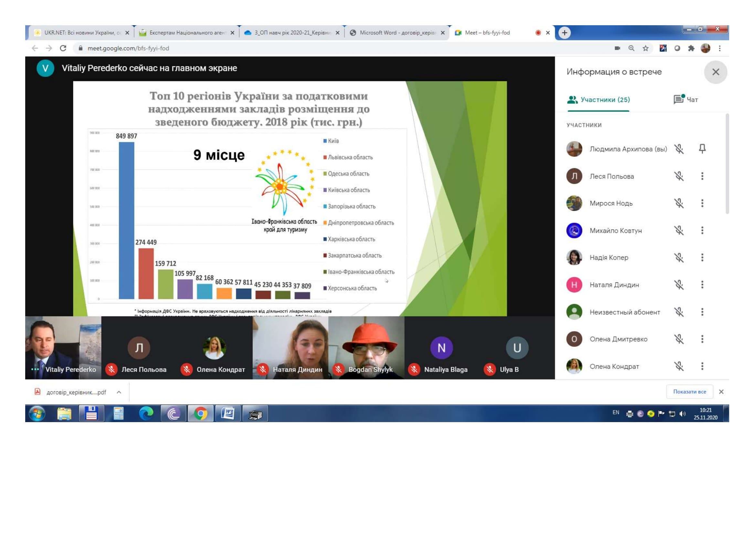Toggle Надія Копер microphone icon

679,257
